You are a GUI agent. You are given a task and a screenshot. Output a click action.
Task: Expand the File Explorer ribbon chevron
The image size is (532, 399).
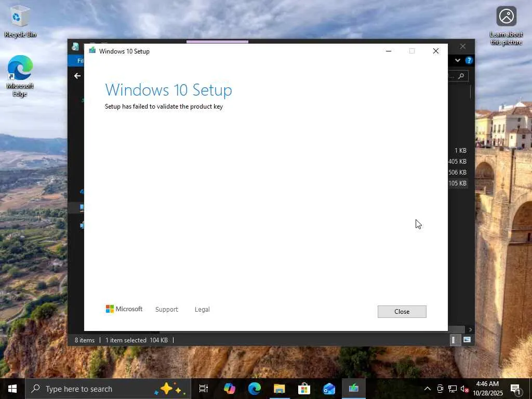pos(457,60)
